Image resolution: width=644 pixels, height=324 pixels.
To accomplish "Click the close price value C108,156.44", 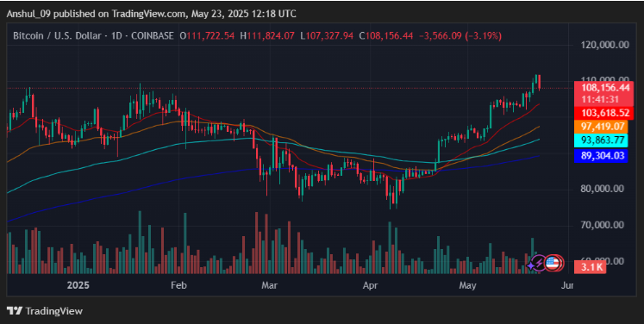I will point(386,35).
